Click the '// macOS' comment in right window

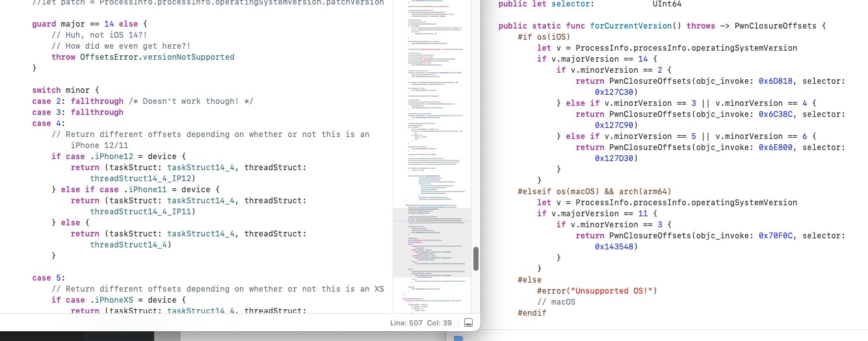point(556,303)
